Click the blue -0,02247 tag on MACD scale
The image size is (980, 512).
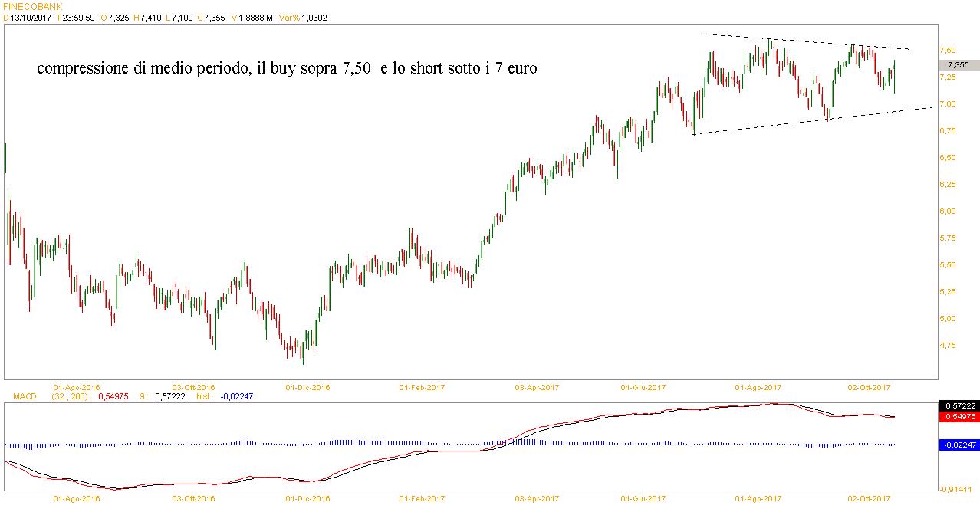(x=959, y=444)
